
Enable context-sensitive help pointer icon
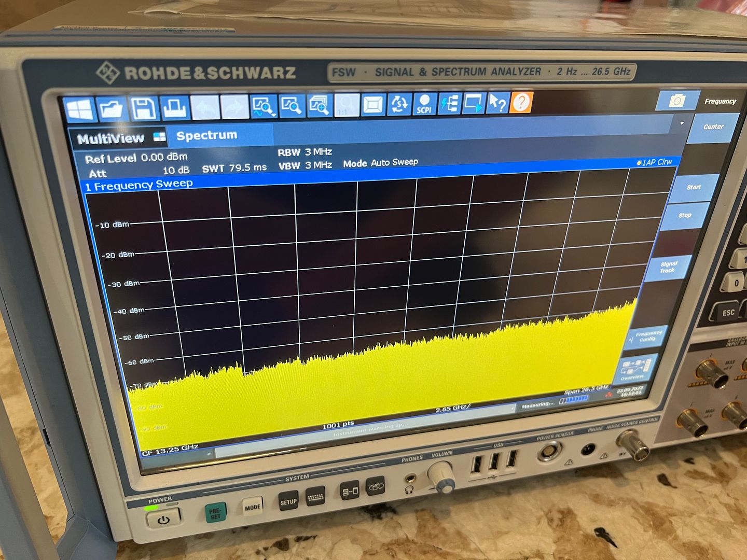coord(497,102)
